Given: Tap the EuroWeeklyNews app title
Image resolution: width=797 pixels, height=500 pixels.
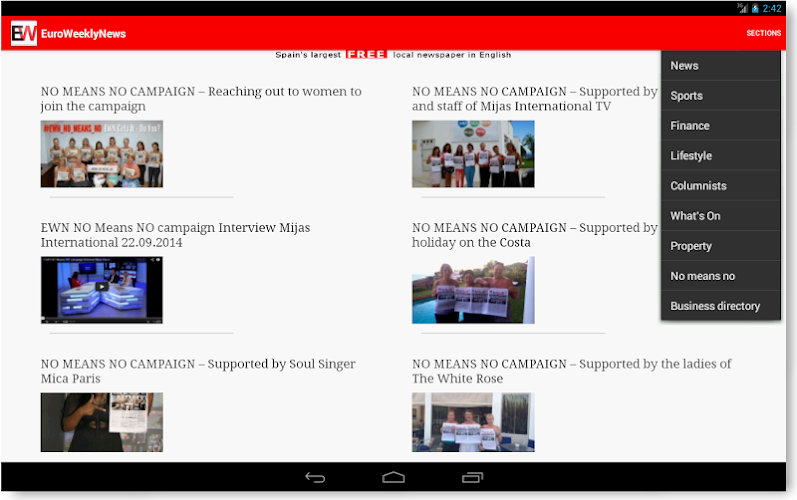Looking at the screenshot, I should pos(83,34).
